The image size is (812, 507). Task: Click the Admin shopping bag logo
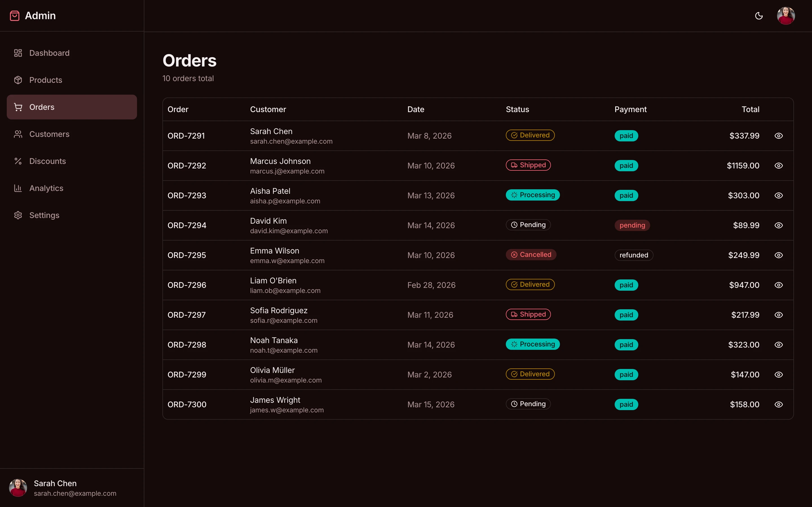[14, 15]
